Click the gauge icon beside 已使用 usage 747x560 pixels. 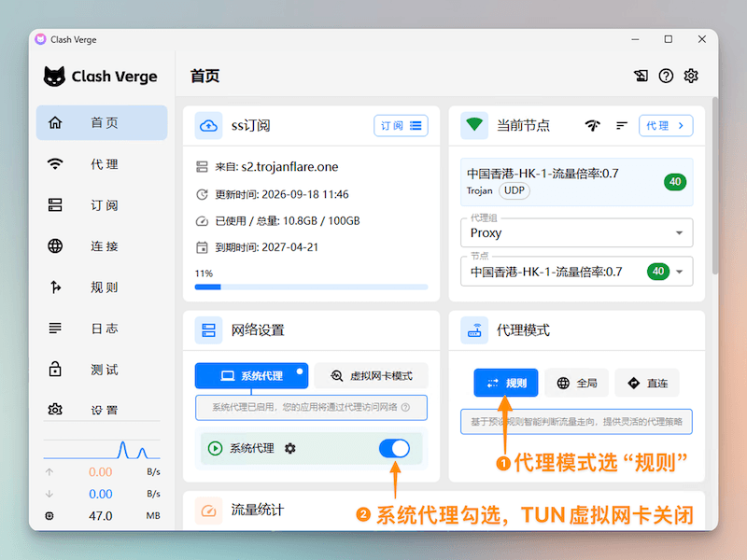click(202, 221)
